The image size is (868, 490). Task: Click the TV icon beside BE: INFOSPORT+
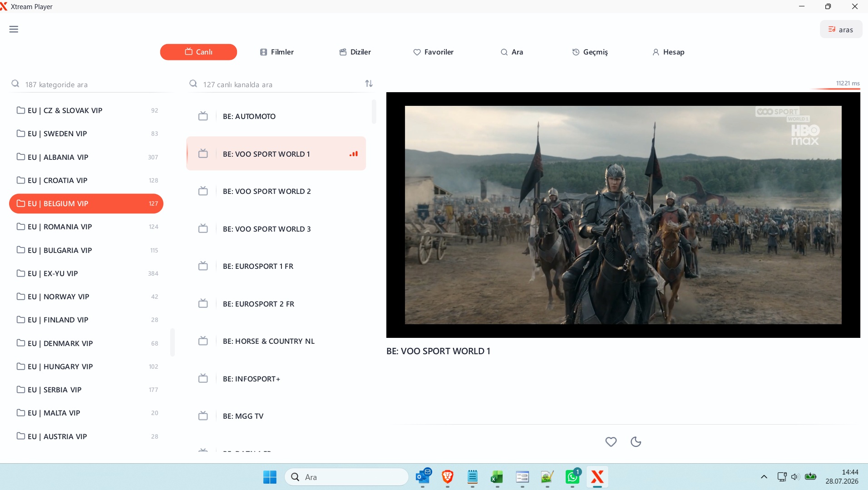tap(203, 379)
